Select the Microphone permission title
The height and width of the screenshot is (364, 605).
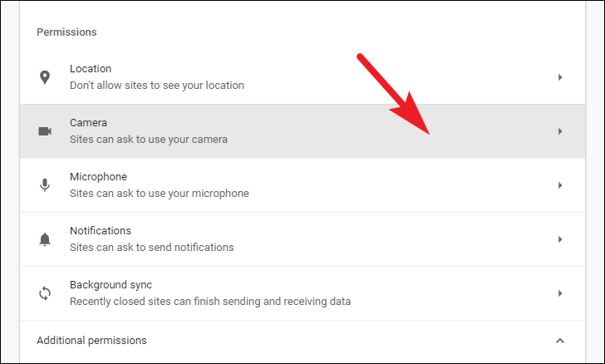(x=98, y=177)
